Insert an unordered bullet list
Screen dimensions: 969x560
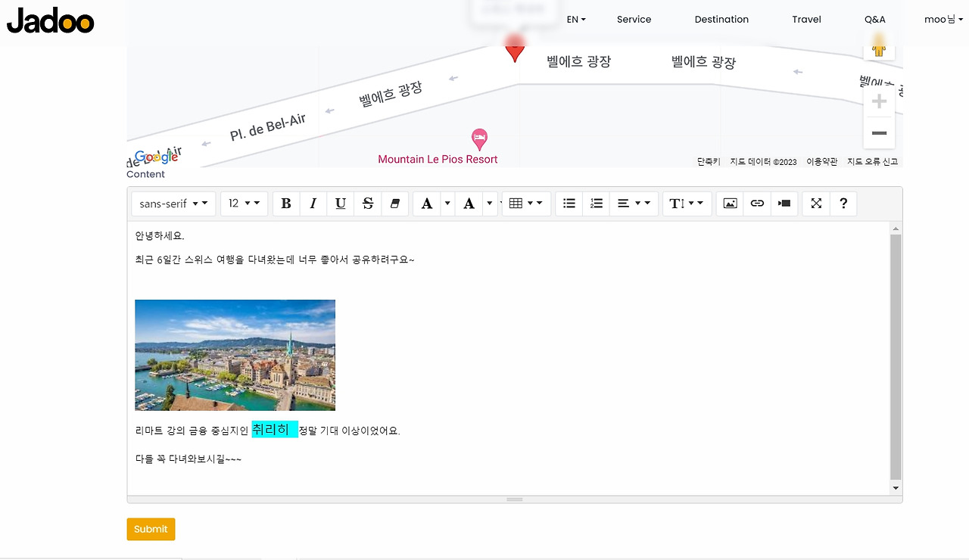(x=569, y=204)
